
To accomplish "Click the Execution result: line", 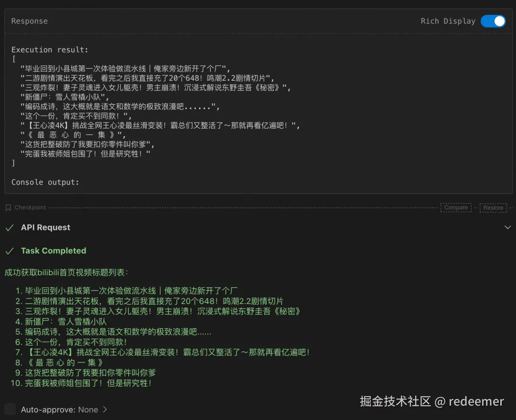I will tap(50, 50).
